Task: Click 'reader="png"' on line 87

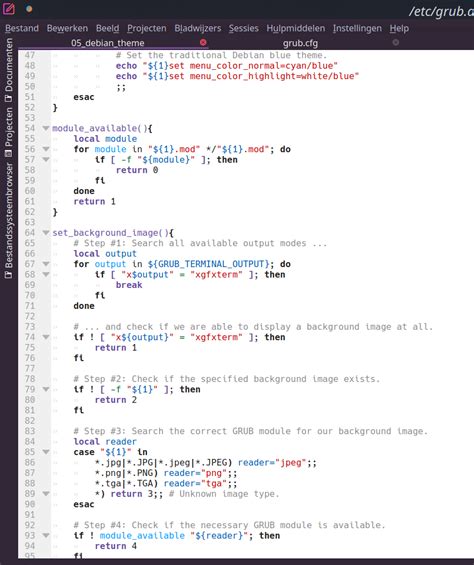Action: pos(195,473)
